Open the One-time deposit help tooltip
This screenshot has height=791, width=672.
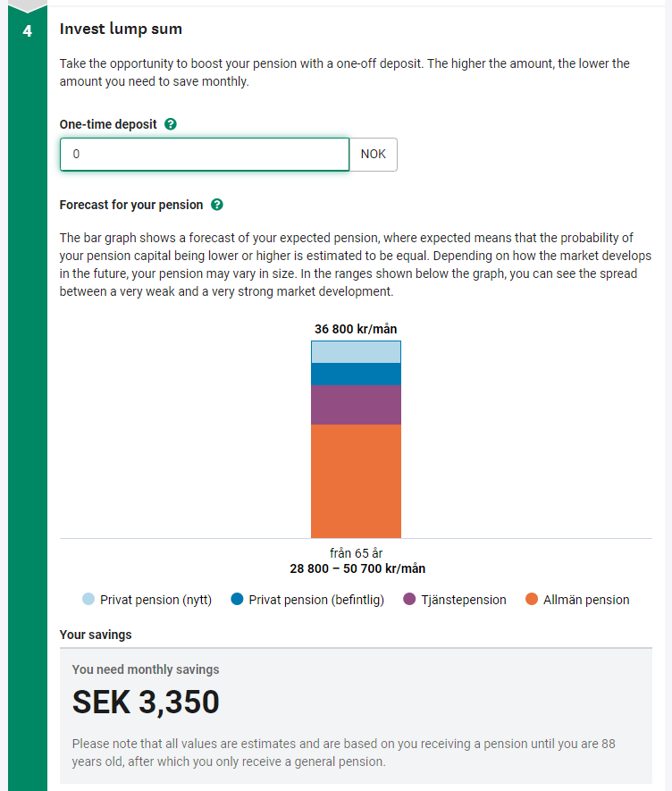(x=170, y=124)
